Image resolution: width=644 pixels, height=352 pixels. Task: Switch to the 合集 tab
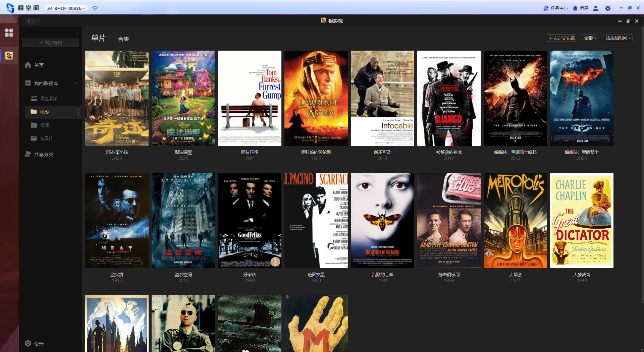pyautogui.click(x=123, y=39)
